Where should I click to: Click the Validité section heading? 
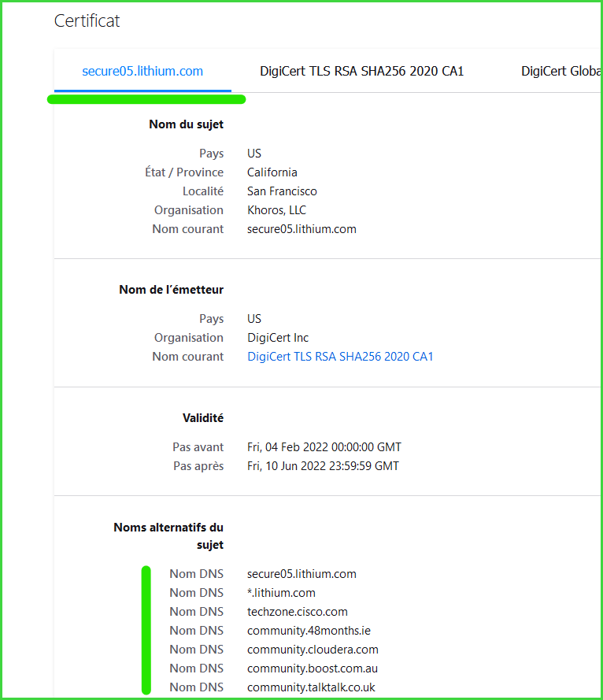(203, 418)
